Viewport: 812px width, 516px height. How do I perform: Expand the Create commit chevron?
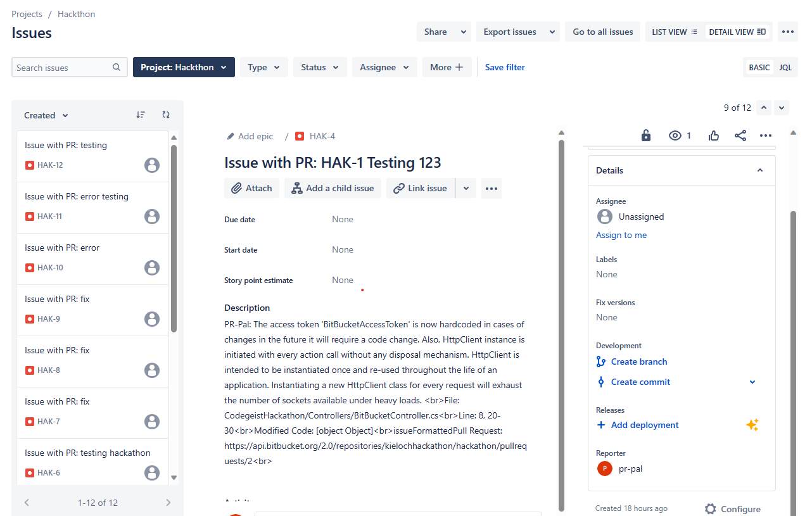752,382
